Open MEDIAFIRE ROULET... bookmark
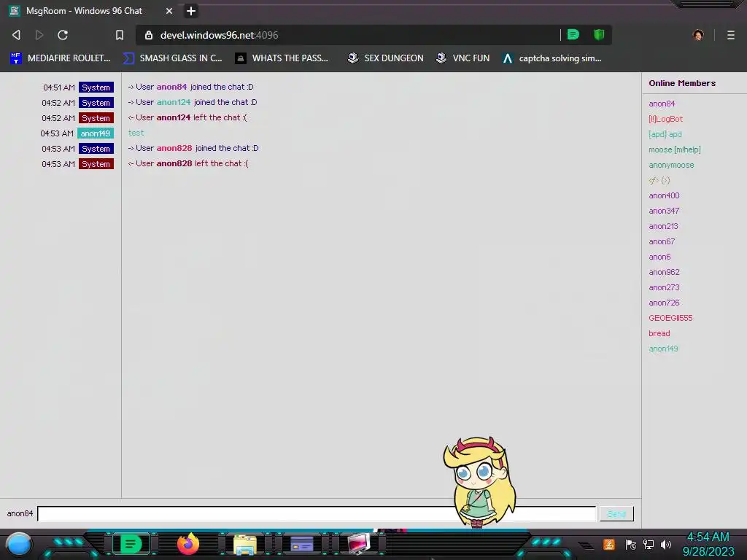 click(x=61, y=58)
